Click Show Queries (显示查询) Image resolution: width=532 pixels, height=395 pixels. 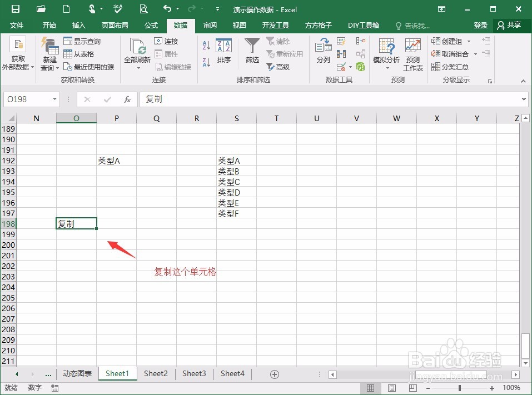tap(82, 41)
